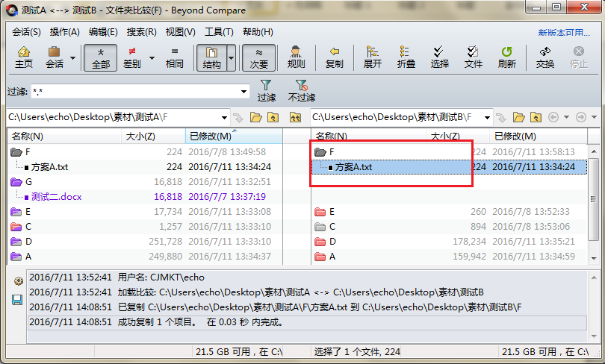Sort left pane by 大小(Z) column
Viewport: 605px width, 364px height.
pos(153,136)
